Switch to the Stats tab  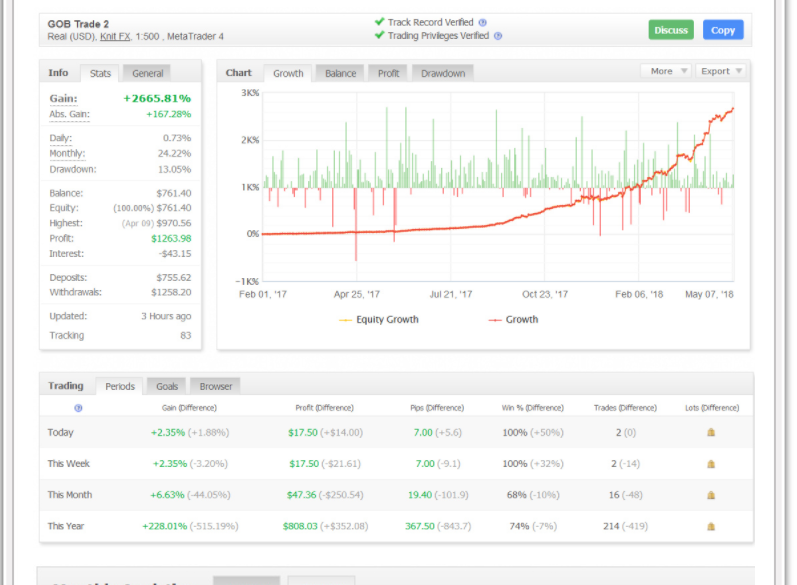[100, 73]
